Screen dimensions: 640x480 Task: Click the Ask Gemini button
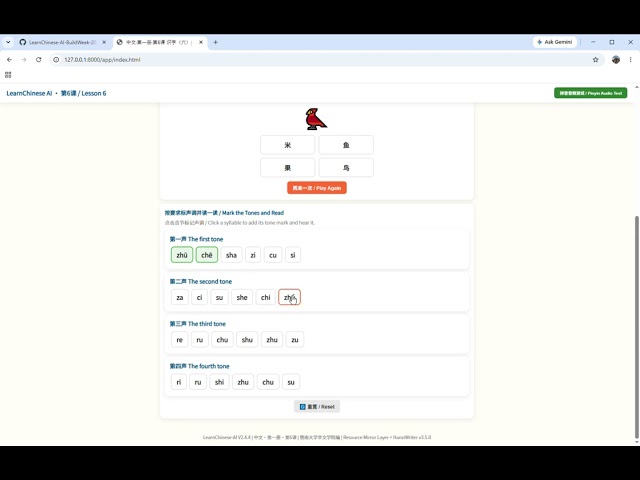tap(555, 42)
